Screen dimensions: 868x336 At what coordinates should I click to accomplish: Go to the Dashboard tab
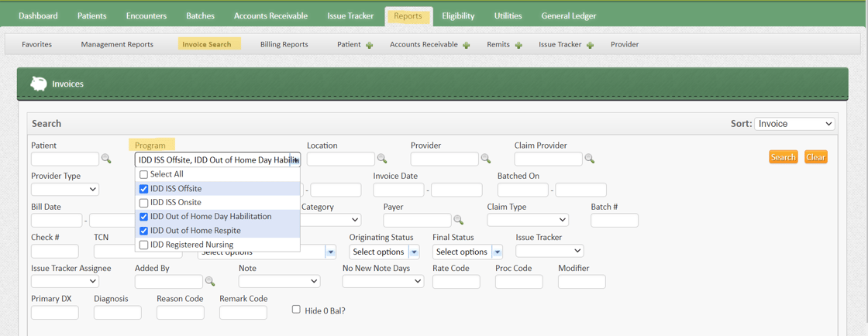[38, 16]
